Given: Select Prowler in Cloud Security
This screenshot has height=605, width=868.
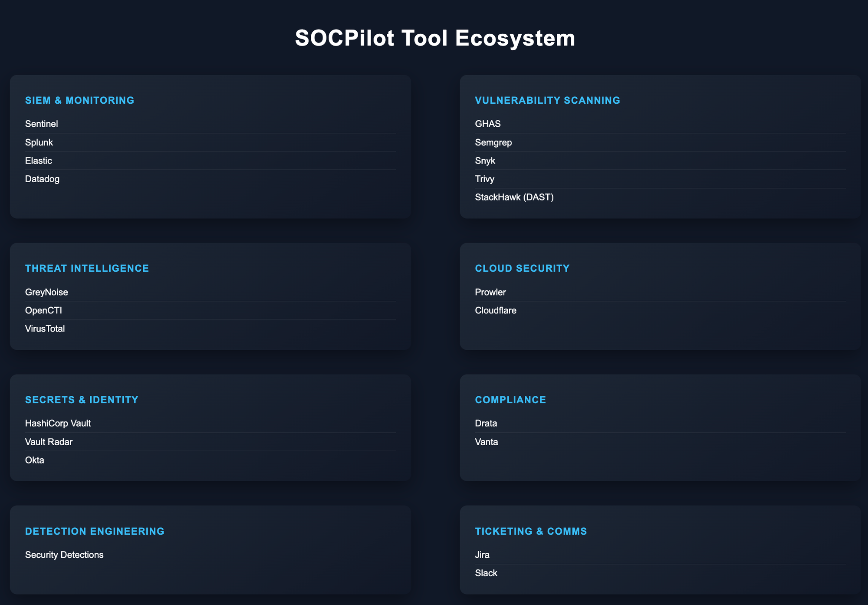Looking at the screenshot, I should [x=490, y=292].
